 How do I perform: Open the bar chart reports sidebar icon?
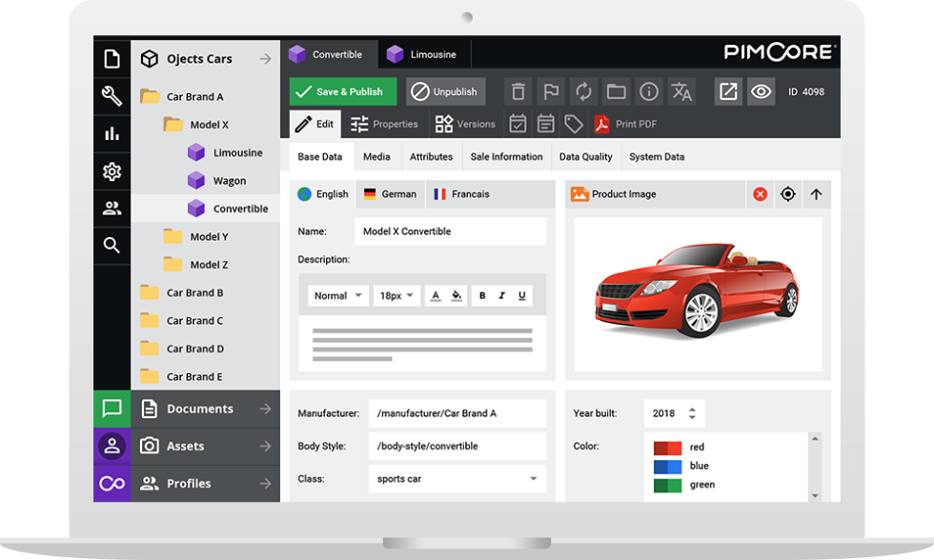112,133
